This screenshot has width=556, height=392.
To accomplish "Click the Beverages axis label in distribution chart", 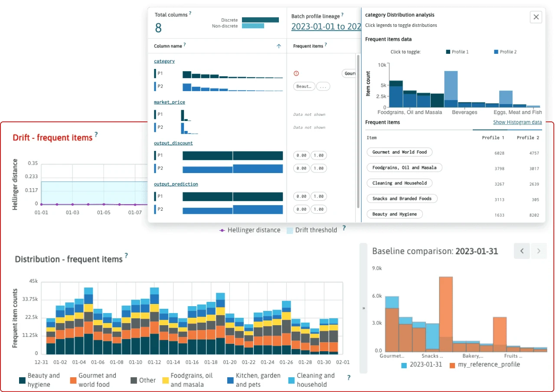I will 464,112.
